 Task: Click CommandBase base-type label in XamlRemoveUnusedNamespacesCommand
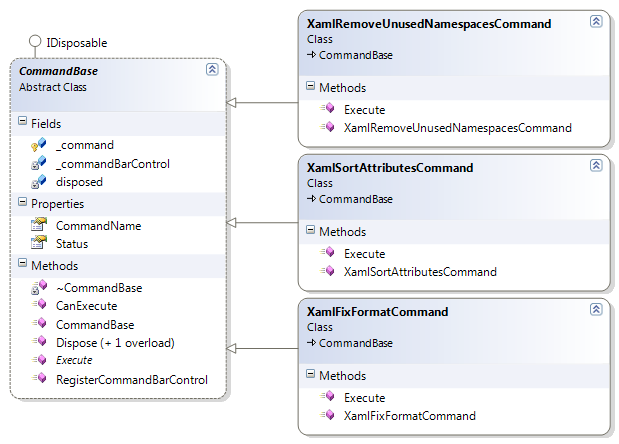pos(356,55)
